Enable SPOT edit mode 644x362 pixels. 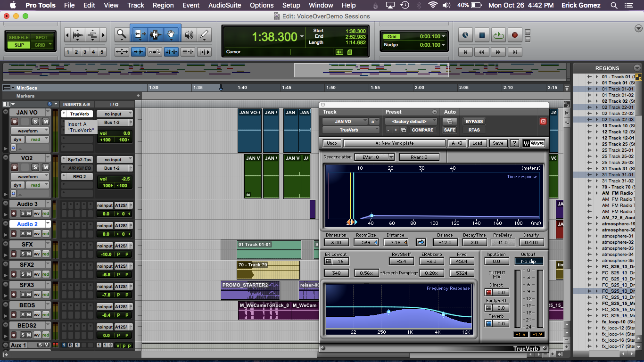[x=42, y=37]
